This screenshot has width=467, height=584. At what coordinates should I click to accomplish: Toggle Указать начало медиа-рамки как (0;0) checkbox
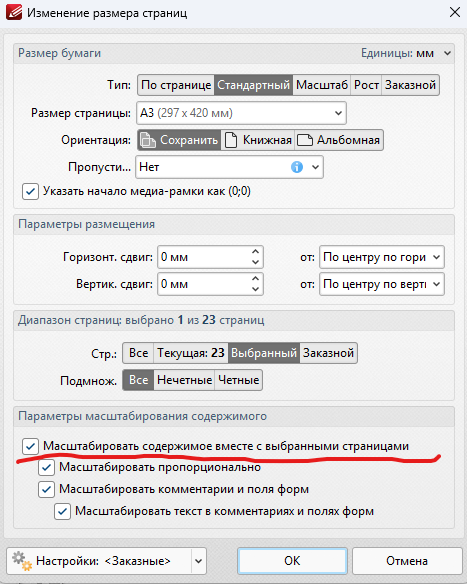point(30,191)
